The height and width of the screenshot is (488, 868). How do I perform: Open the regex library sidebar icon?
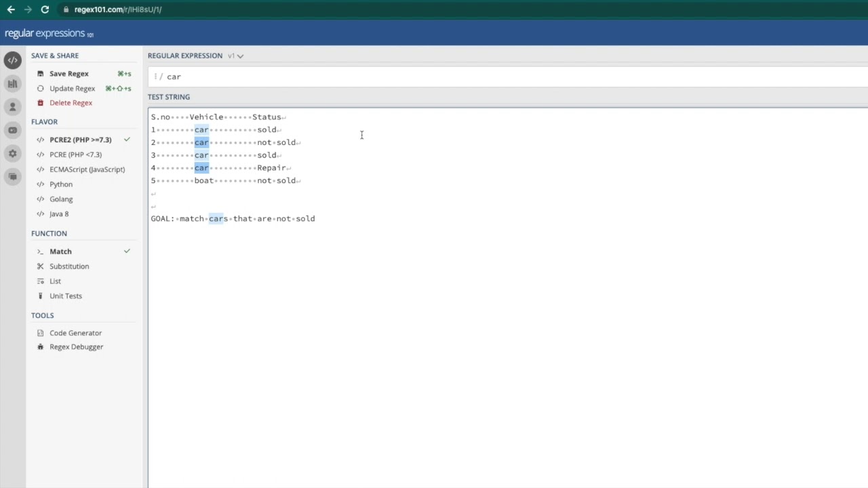(x=12, y=83)
